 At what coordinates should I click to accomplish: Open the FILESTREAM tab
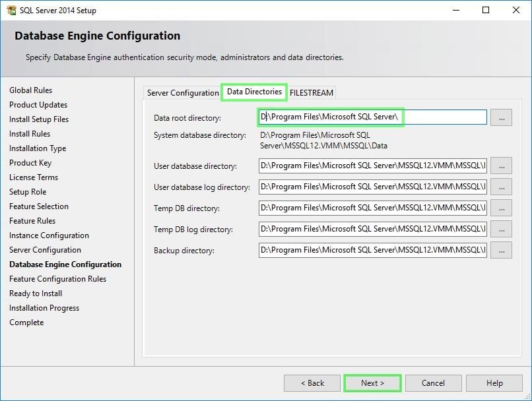click(x=312, y=93)
